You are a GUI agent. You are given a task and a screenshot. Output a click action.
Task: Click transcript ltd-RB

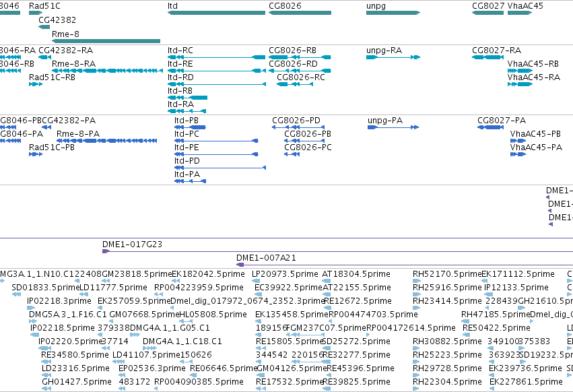click(x=187, y=98)
